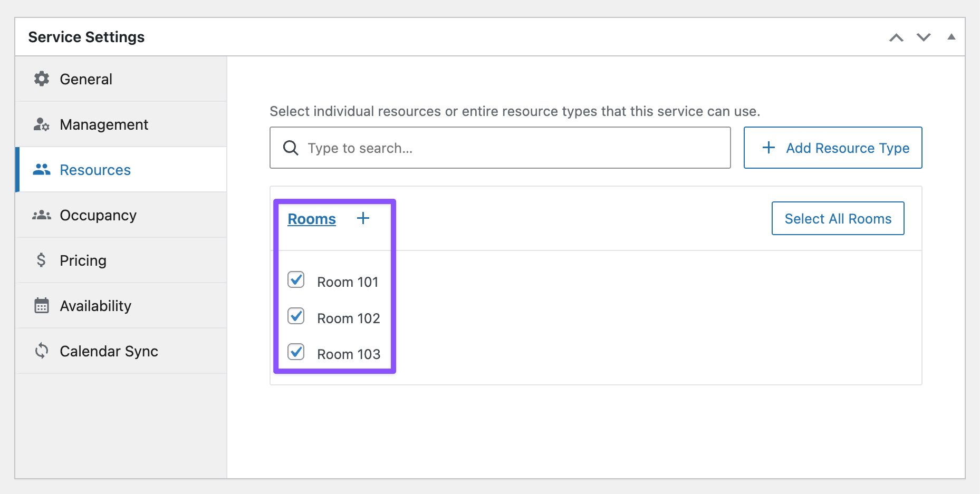Focus the Type to search field

pos(506,148)
